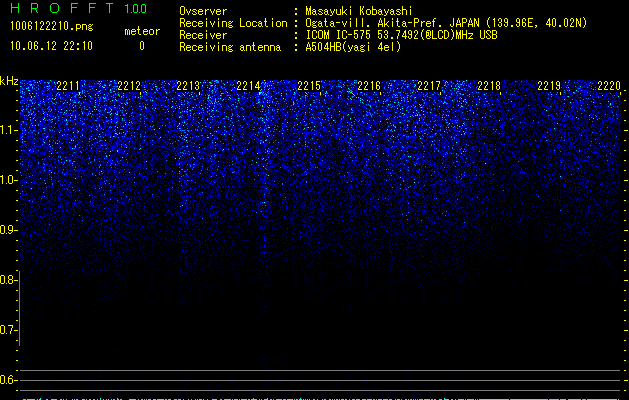
Task: Click the 2218 time marker
Action: [489, 85]
